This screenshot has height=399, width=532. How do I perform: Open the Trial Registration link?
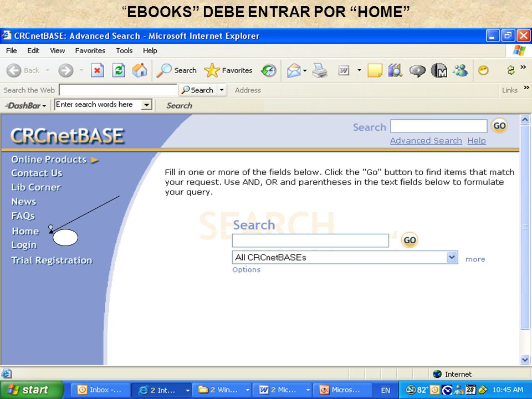pyautogui.click(x=52, y=260)
